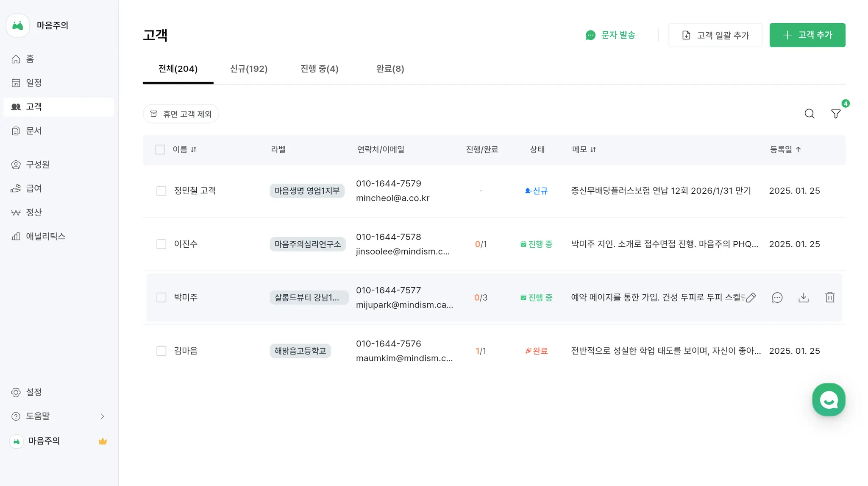Screen dimensions: 868x486
Task: Open 애널리틱스 in the sidebar
Action: point(45,236)
